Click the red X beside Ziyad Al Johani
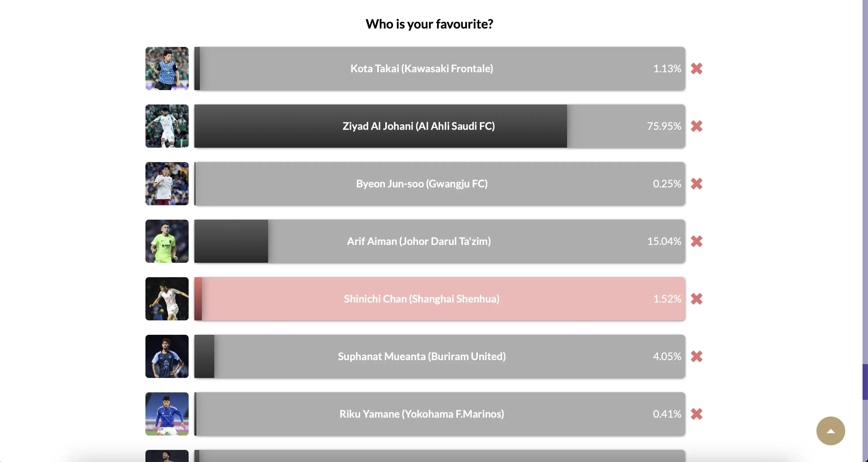The width and height of the screenshot is (868, 462). tap(696, 126)
